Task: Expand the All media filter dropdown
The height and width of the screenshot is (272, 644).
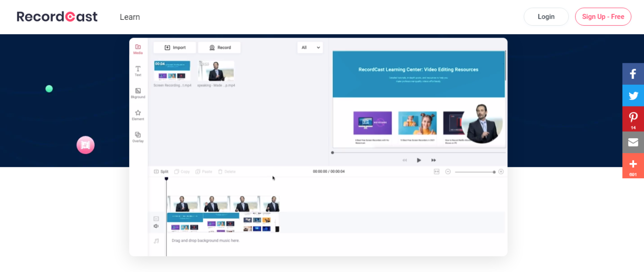Action: point(310,48)
